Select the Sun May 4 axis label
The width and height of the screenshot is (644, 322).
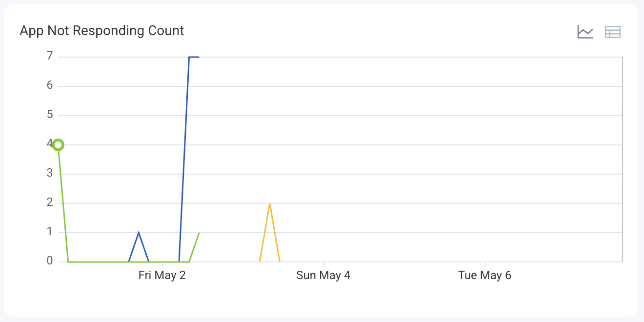point(323,275)
